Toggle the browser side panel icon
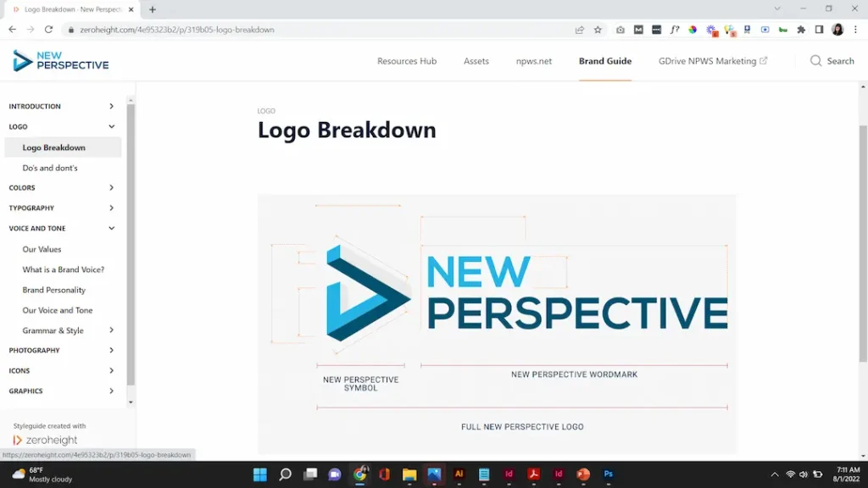The width and height of the screenshot is (868, 488). [820, 30]
